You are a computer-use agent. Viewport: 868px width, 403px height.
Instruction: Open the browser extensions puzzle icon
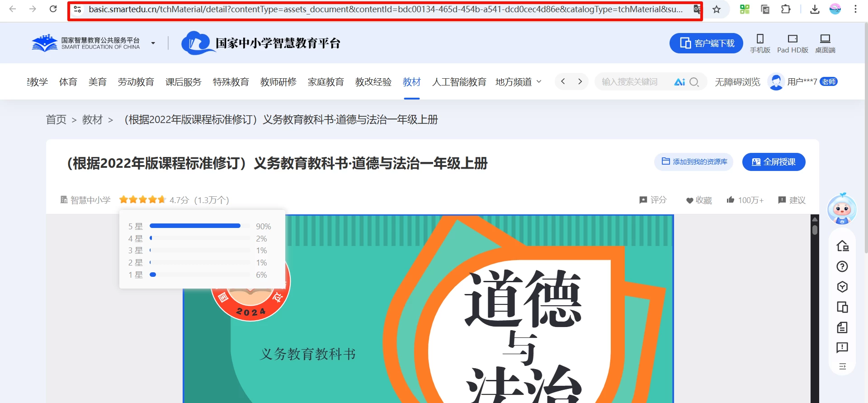point(786,9)
